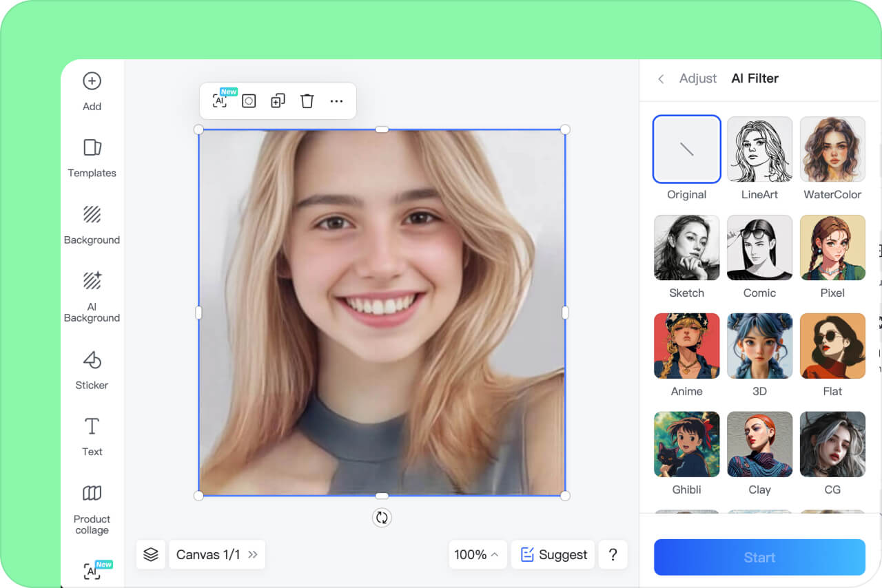Open the Templates panel
Image resolution: width=882 pixels, height=588 pixels.
[x=92, y=158]
